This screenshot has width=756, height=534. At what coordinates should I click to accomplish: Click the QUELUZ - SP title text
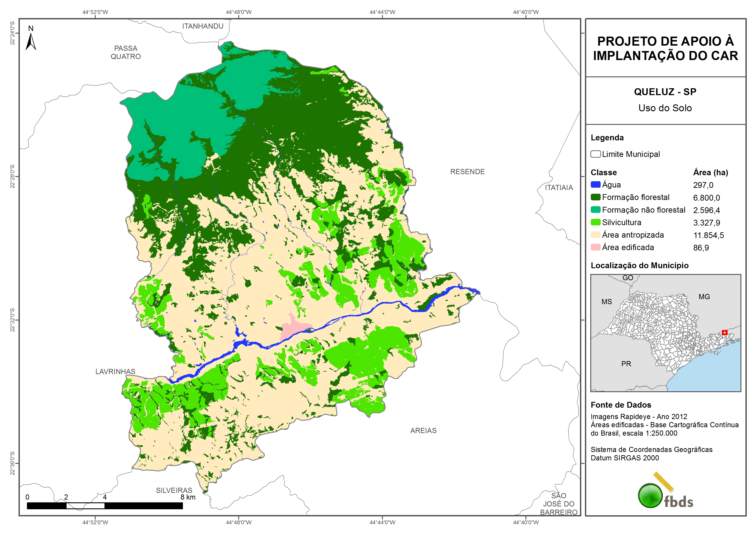point(665,92)
